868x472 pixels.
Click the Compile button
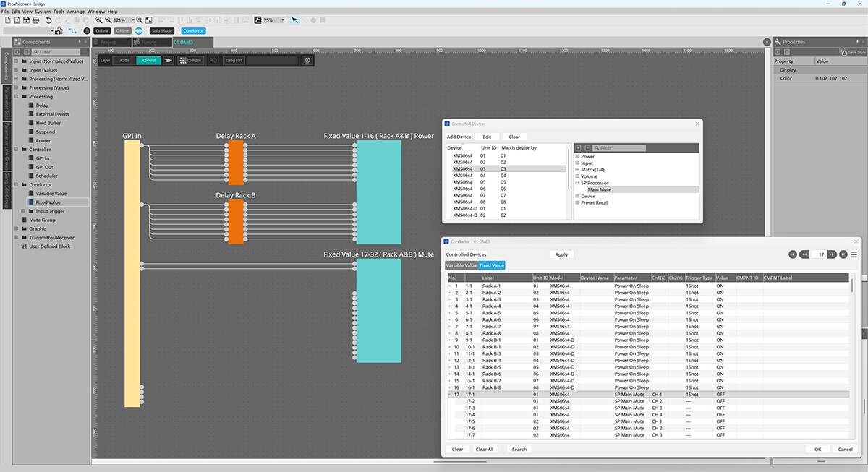[x=191, y=61]
